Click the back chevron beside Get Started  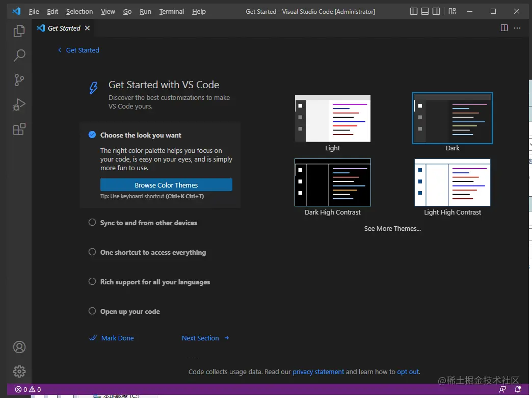60,50
